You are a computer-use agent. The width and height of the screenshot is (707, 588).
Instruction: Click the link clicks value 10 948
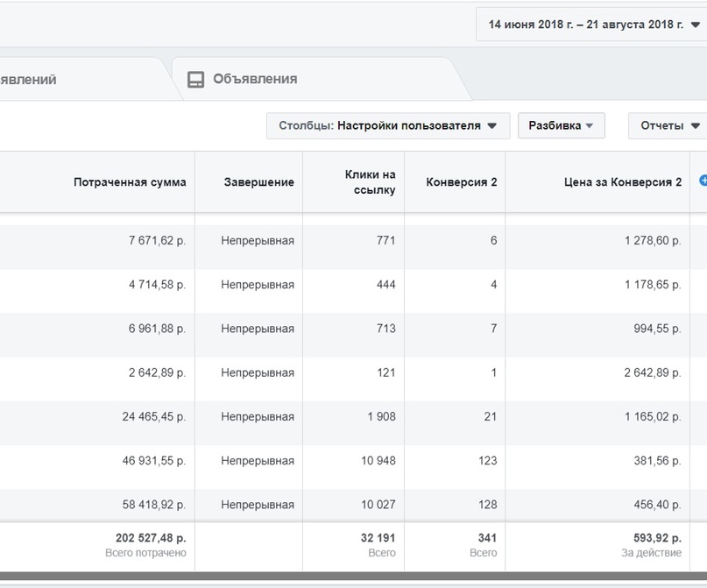coord(378,460)
